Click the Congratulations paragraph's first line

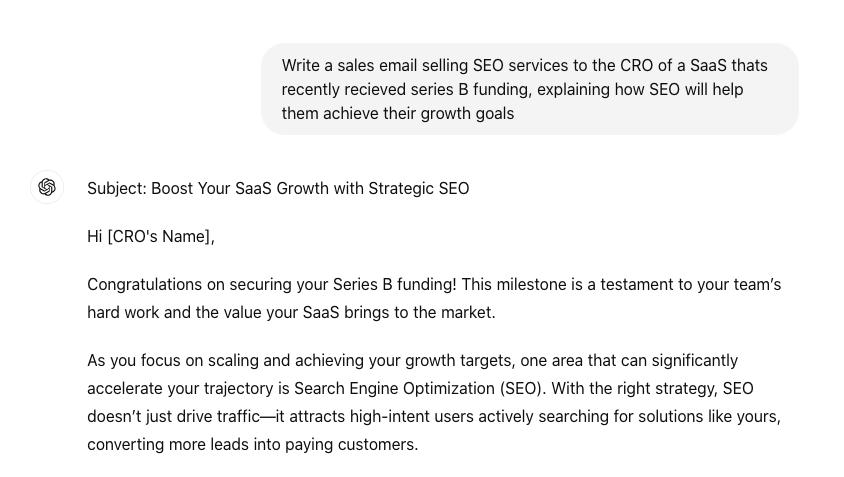(x=434, y=284)
